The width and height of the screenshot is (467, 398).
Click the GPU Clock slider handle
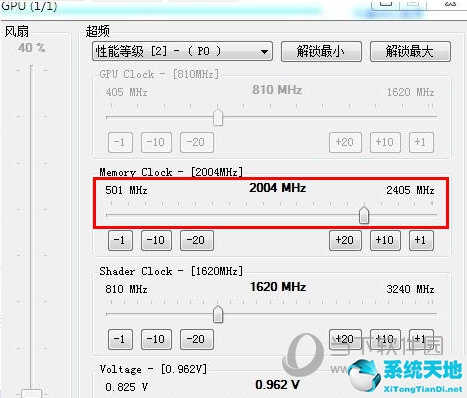click(x=218, y=117)
